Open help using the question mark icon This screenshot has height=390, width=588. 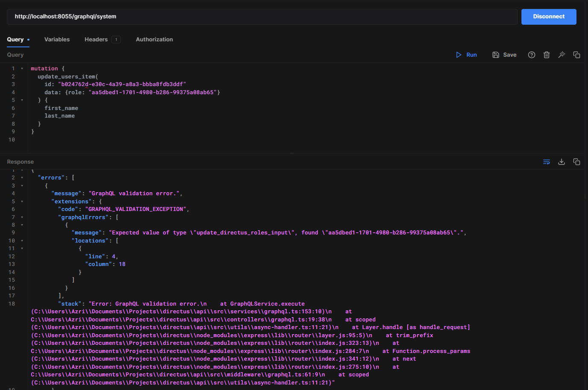[531, 55]
